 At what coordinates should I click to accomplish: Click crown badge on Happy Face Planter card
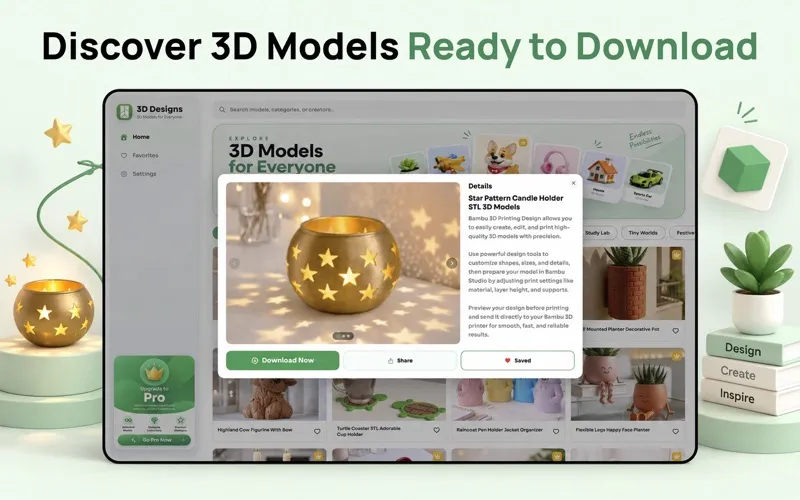677,356
